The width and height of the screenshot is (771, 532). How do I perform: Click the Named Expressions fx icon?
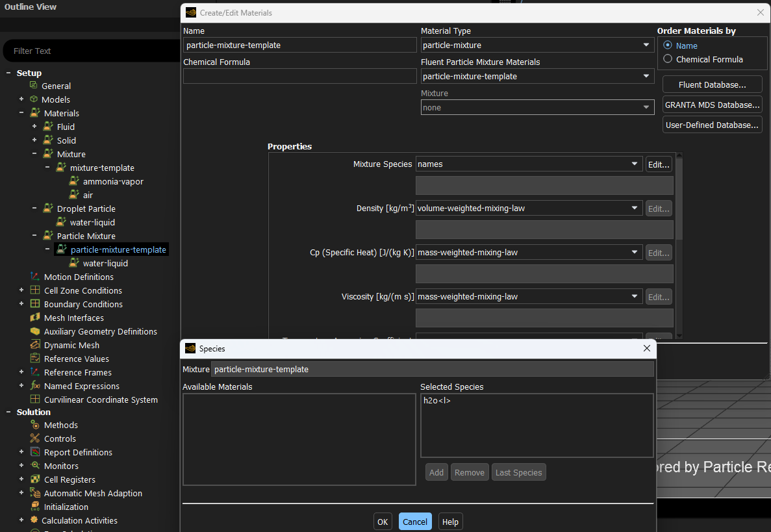[35, 386]
